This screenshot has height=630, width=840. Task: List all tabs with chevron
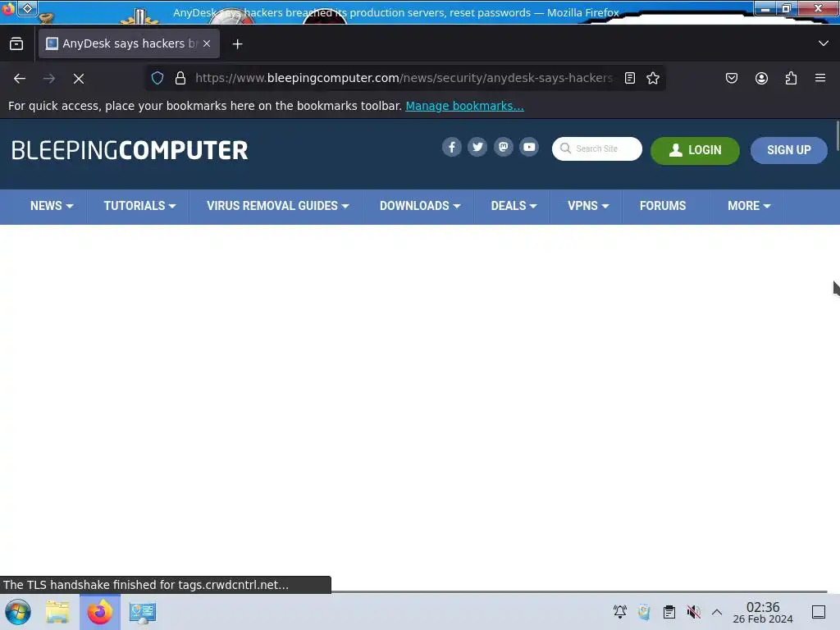pos(824,43)
